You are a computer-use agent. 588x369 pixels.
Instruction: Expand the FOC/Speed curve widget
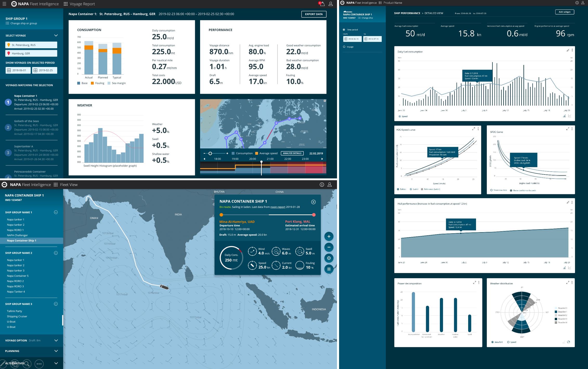pyautogui.click(x=473, y=129)
